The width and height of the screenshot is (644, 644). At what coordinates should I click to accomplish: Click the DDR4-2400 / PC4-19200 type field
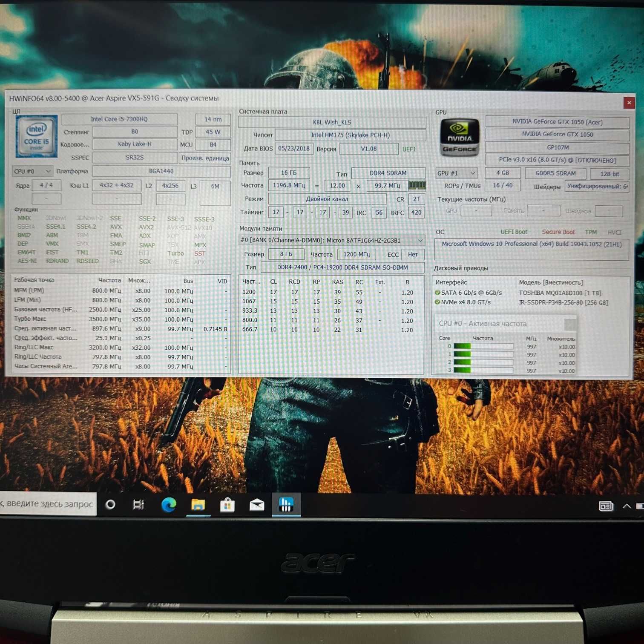(342, 267)
